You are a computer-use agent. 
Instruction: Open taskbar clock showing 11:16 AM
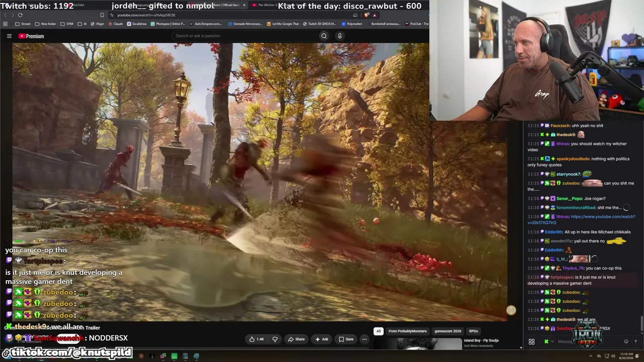coord(626,356)
